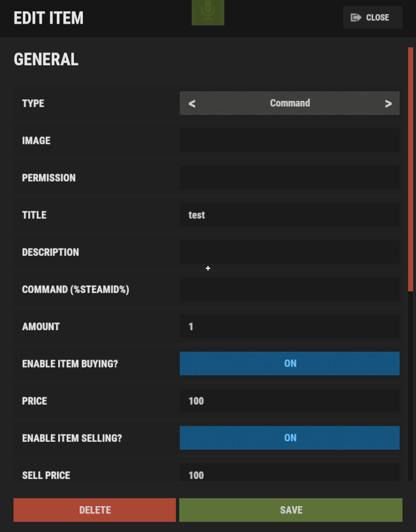Toggle Enable Item Selling switch off

290,438
